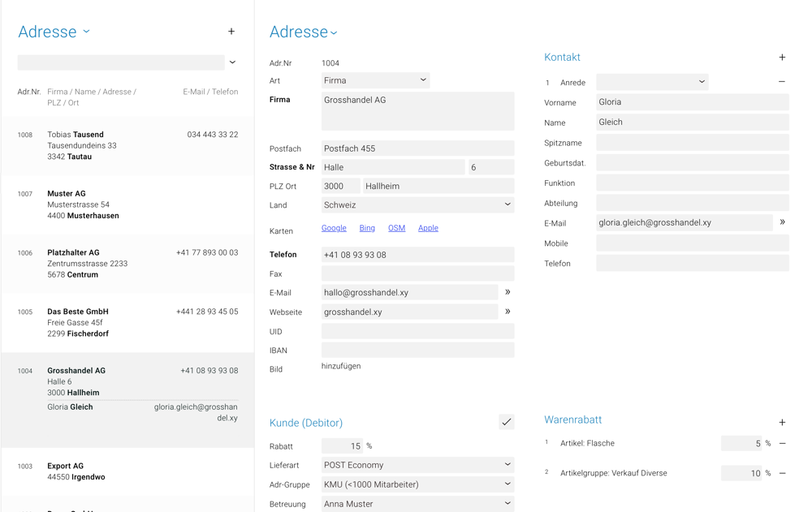Image resolution: width=812 pixels, height=512 pixels.
Task: Open the Google maps link
Action: [x=334, y=228]
